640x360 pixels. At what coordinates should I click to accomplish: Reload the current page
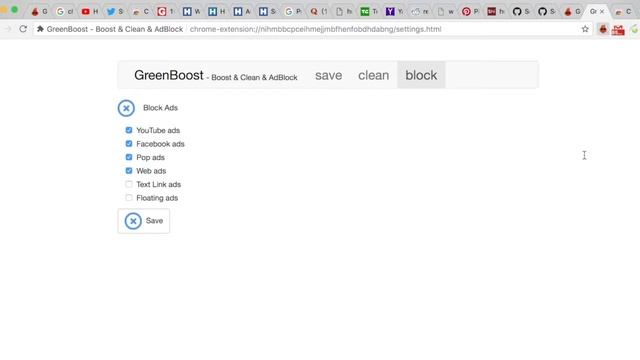tap(23, 29)
